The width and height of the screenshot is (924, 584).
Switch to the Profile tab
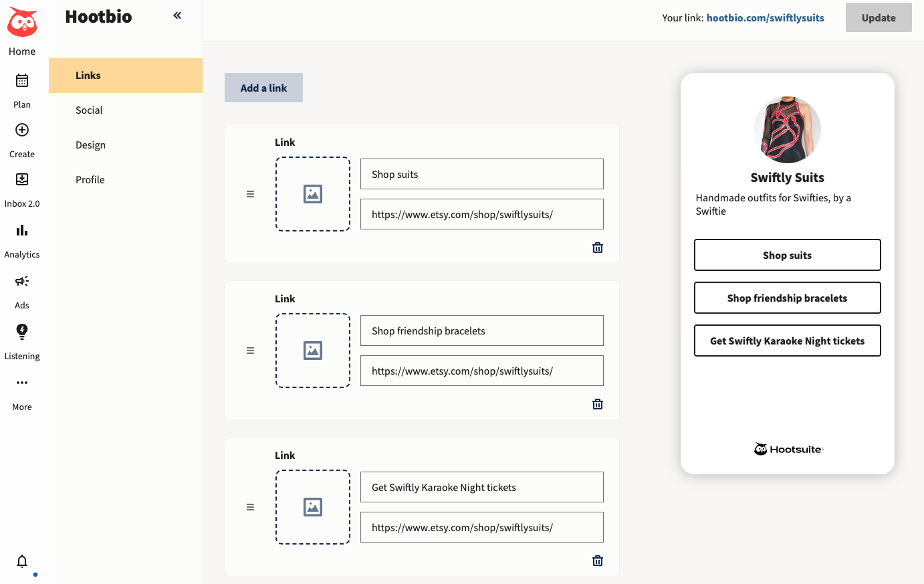coord(90,179)
